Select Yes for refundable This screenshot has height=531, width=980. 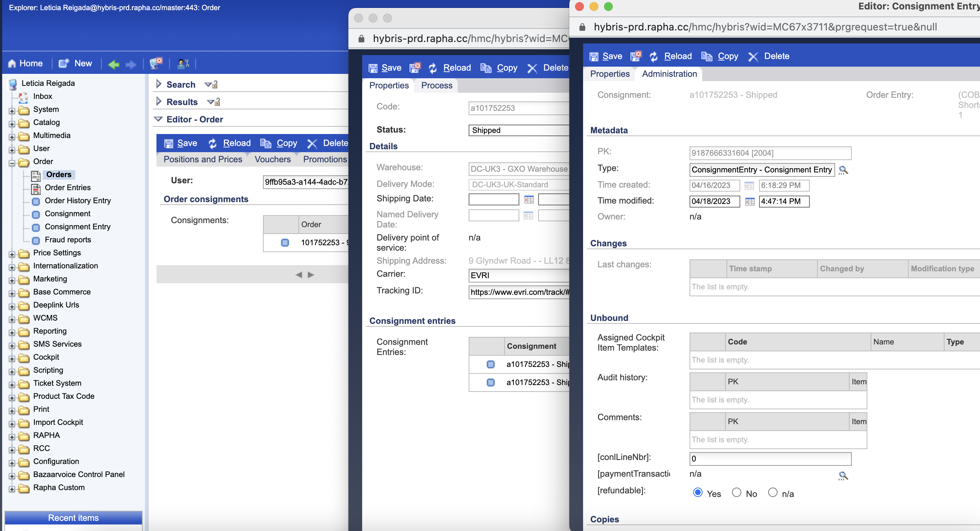[x=698, y=492]
